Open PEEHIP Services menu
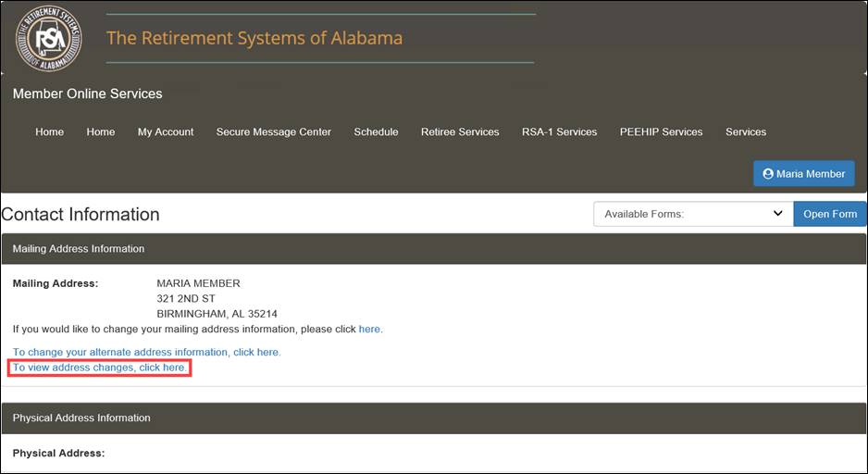868x474 pixels. click(x=661, y=131)
